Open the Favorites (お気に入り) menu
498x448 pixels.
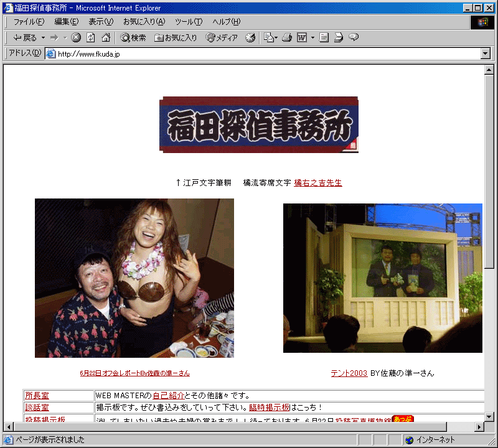(144, 22)
